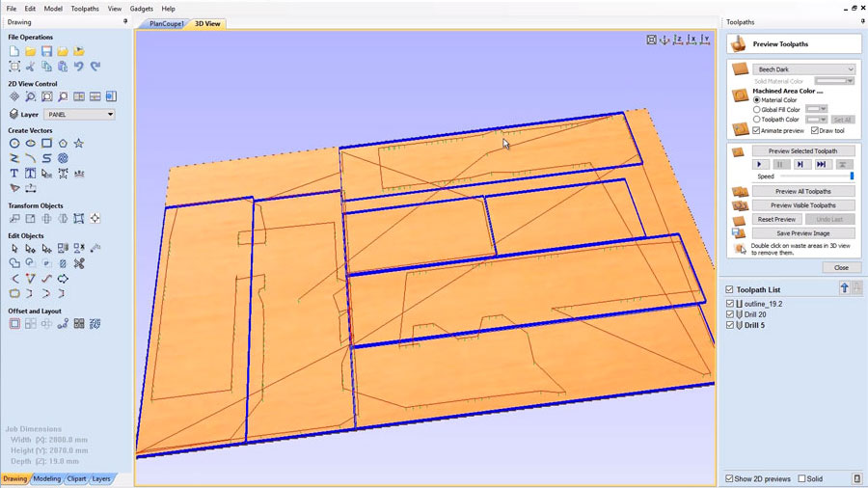Uncheck the Animate preview checkbox
This screenshot has height=488, width=868.
point(757,130)
